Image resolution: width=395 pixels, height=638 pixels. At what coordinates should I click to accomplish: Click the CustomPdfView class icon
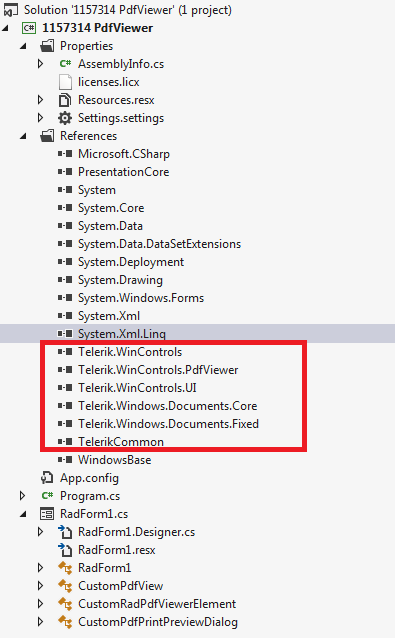tap(65, 586)
